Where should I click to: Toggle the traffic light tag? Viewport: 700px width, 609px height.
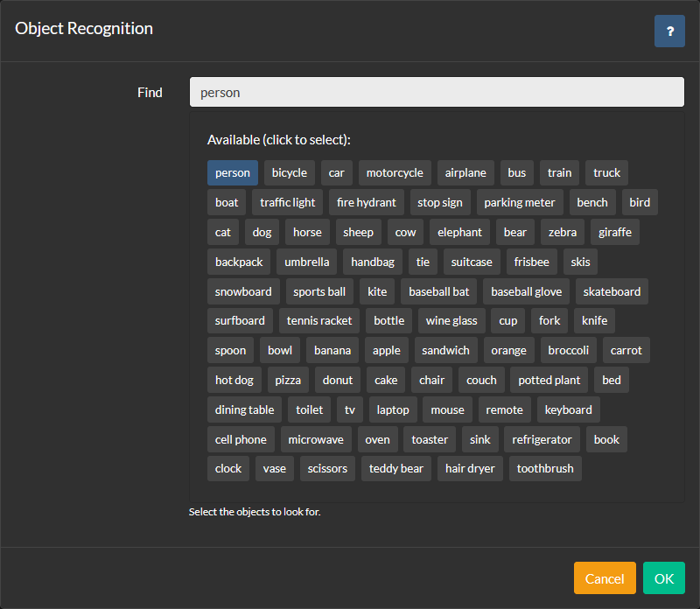coord(288,202)
